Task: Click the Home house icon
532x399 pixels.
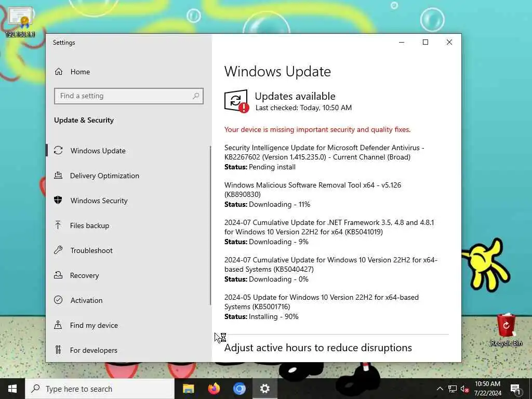Action: (59, 72)
